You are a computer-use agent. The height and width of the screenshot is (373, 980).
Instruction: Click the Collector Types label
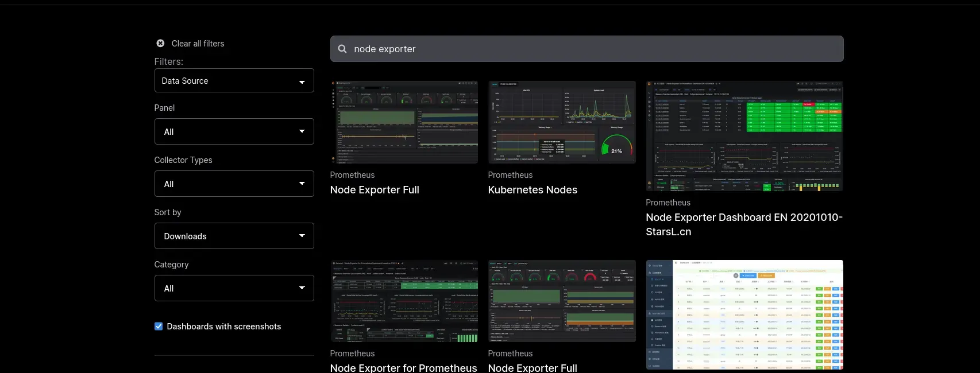(183, 160)
